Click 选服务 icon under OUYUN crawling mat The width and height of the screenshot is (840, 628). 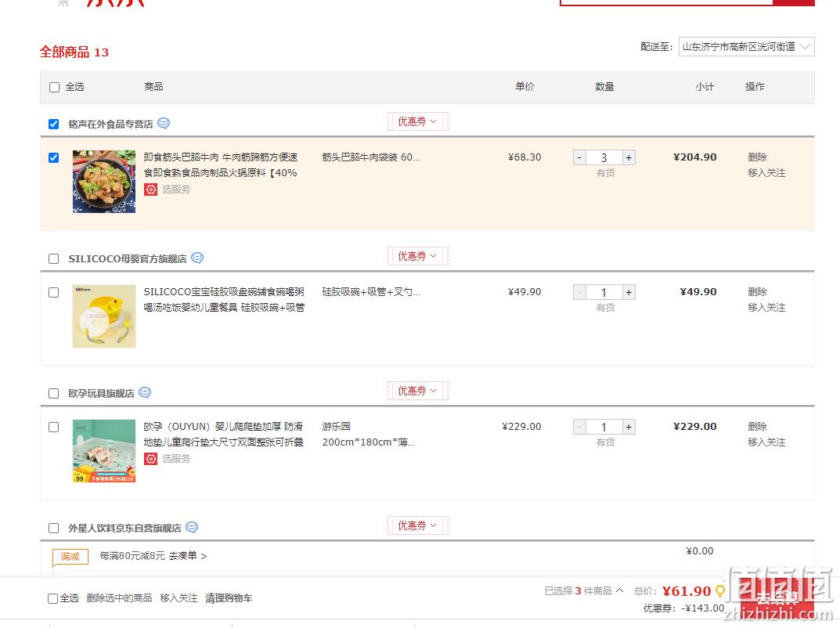coord(150,459)
